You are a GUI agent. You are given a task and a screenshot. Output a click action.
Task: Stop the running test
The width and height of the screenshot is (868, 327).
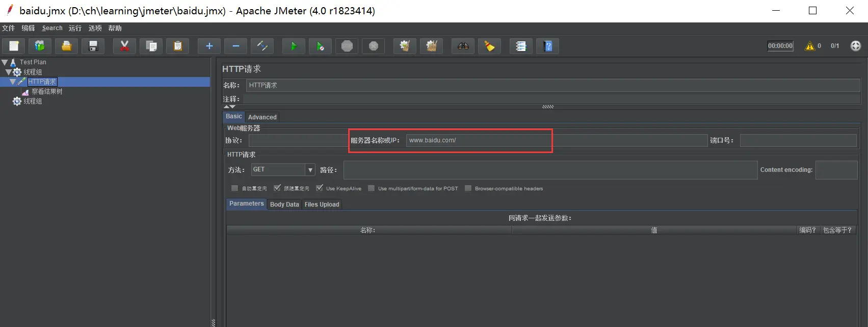(x=347, y=46)
